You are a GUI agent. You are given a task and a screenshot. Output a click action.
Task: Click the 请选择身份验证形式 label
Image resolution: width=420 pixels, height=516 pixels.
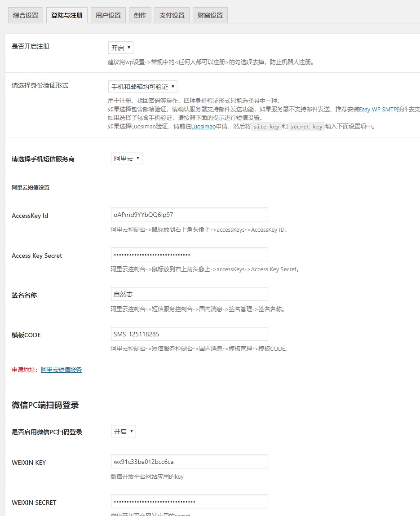40,86
